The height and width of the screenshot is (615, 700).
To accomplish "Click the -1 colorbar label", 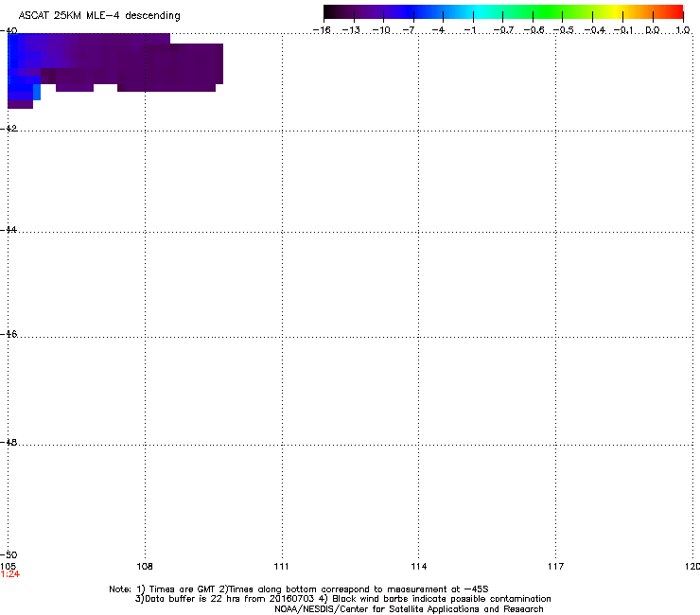I will click(x=469, y=30).
